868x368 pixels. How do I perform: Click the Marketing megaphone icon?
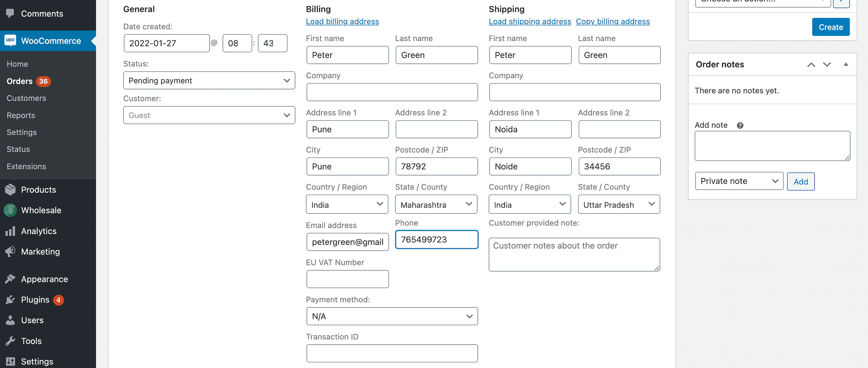coord(10,252)
